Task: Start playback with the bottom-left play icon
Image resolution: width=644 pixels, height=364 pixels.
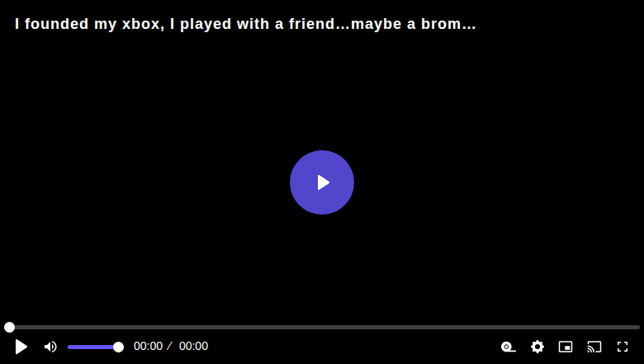Action: [21, 347]
